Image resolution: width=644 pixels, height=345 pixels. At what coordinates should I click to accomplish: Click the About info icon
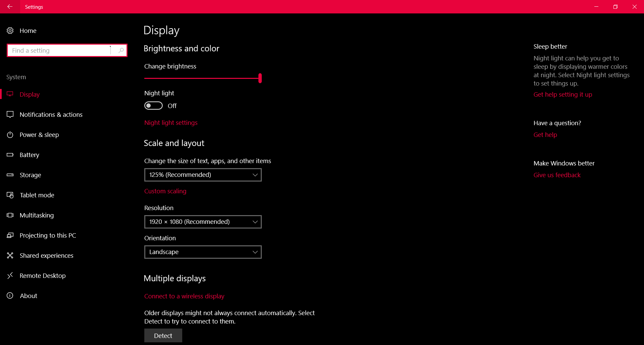click(x=10, y=296)
